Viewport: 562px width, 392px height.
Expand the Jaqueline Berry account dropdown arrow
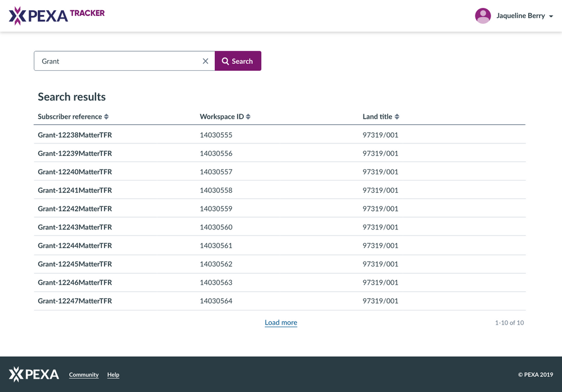(551, 16)
